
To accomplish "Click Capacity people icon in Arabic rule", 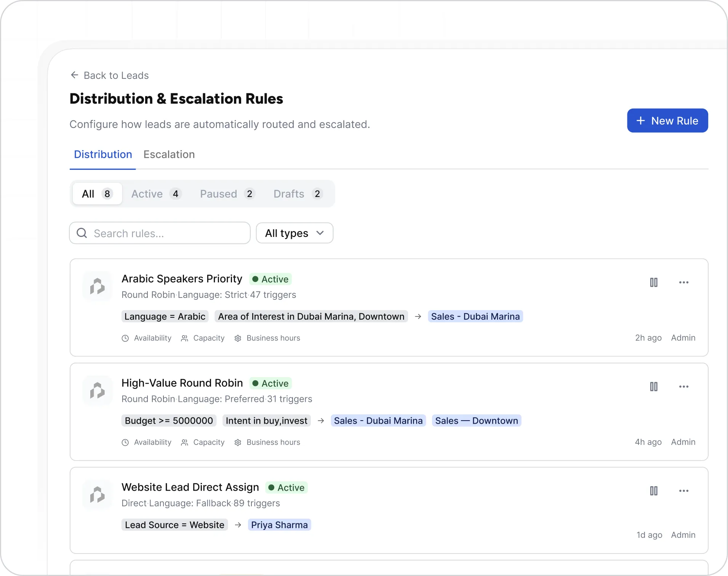I will pyautogui.click(x=184, y=338).
